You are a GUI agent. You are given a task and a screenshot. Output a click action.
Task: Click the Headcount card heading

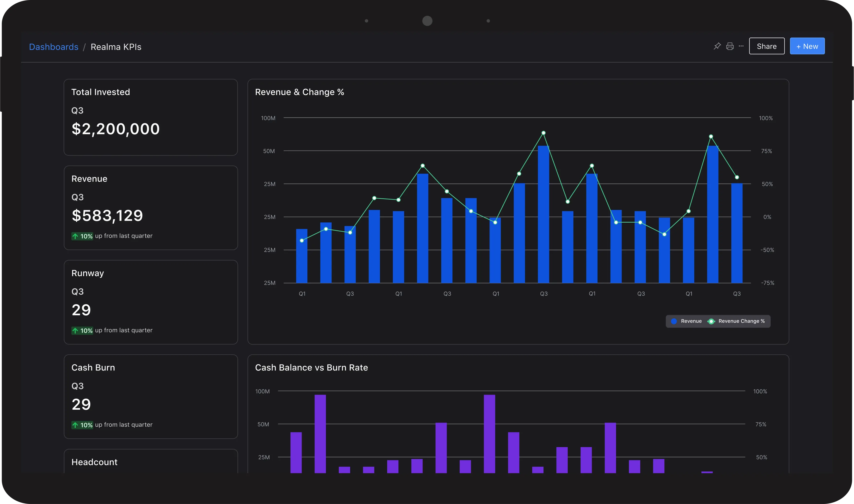coord(94,462)
